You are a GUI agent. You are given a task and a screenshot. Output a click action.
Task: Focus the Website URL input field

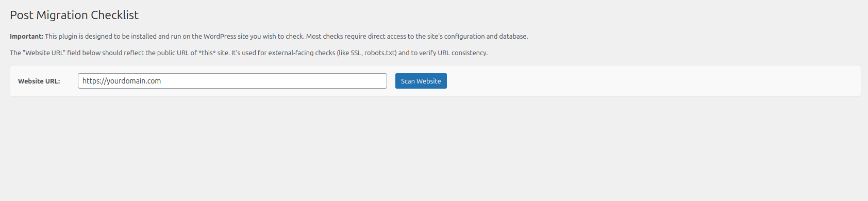click(232, 81)
